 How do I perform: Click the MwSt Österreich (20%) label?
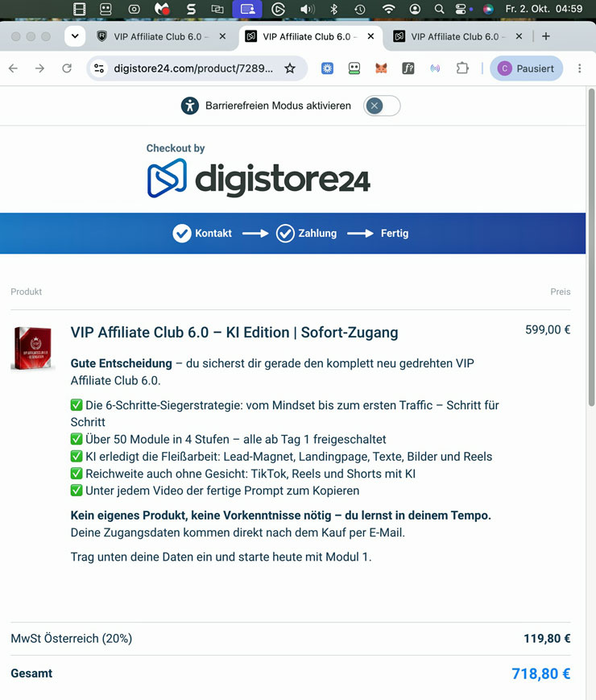(x=72, y=639)
